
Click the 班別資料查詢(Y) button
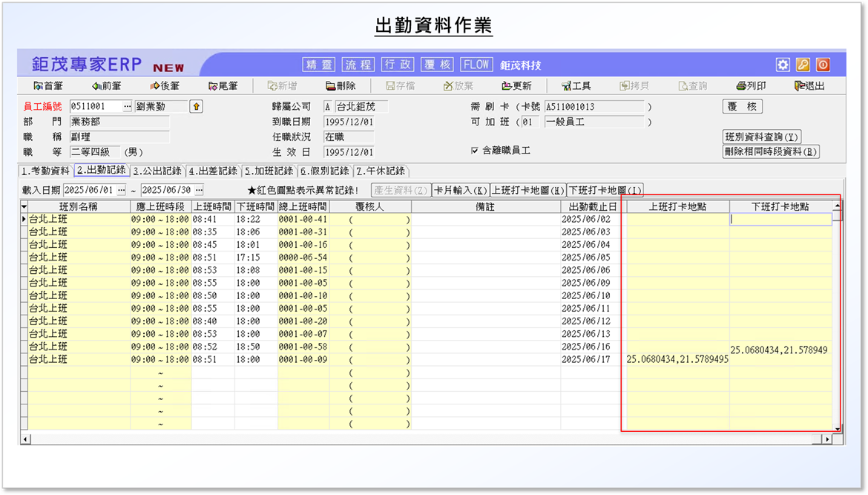tap(762, 137)
